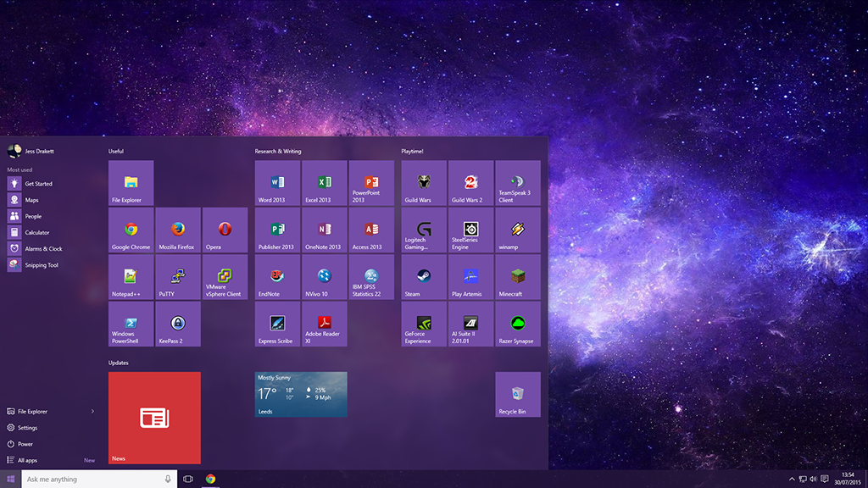Open the Recycle Bin tile
This screenshot has height=488, width=868.
click(518, 395)
